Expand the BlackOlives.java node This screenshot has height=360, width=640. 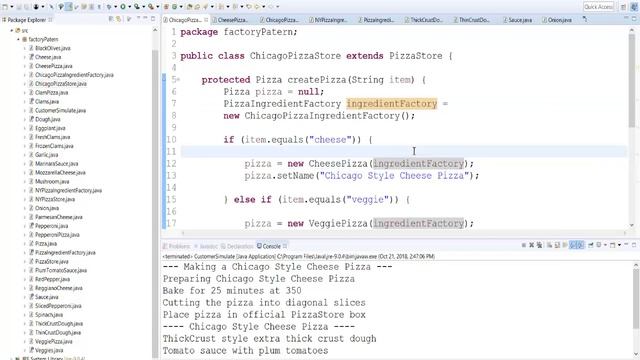pyautogui.click(x=24, y=48)
